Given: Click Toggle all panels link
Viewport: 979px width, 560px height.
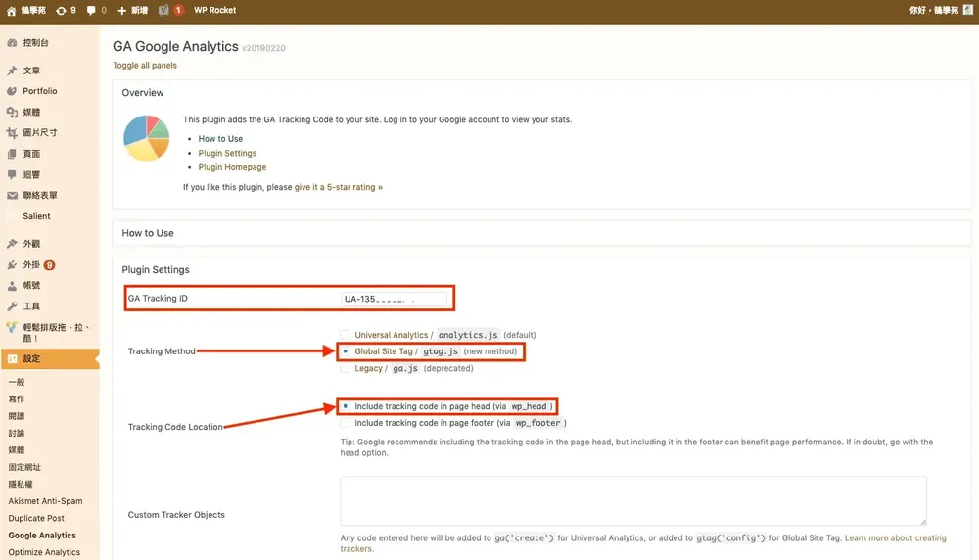Looking at the screenshot, I should pyautogui.click(x=145, y=66).
